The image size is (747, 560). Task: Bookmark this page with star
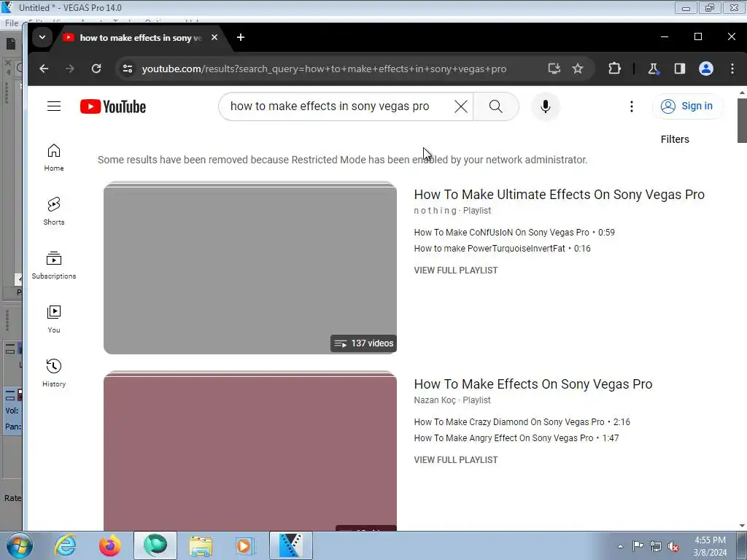coord(578,69)
